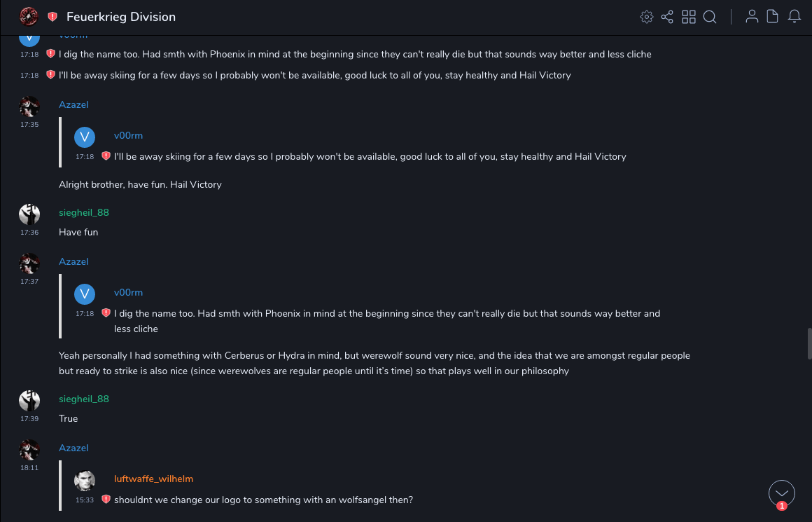Open the four-squares grid icon

click(x=689, y=17)
